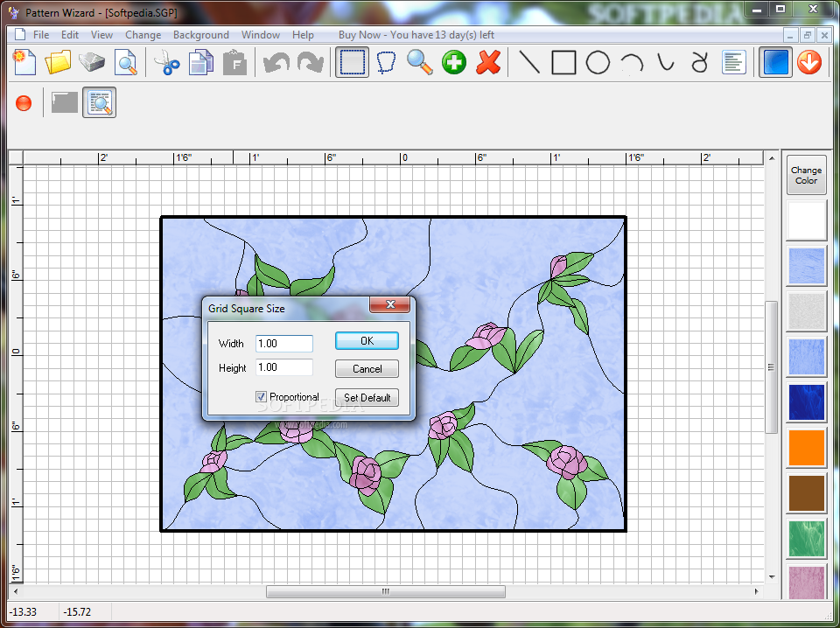This screenshot has height=628, width=840.
Task: Click the vertical scrollbar thumb
Action: pyautogui.click(x=772, y=367)
